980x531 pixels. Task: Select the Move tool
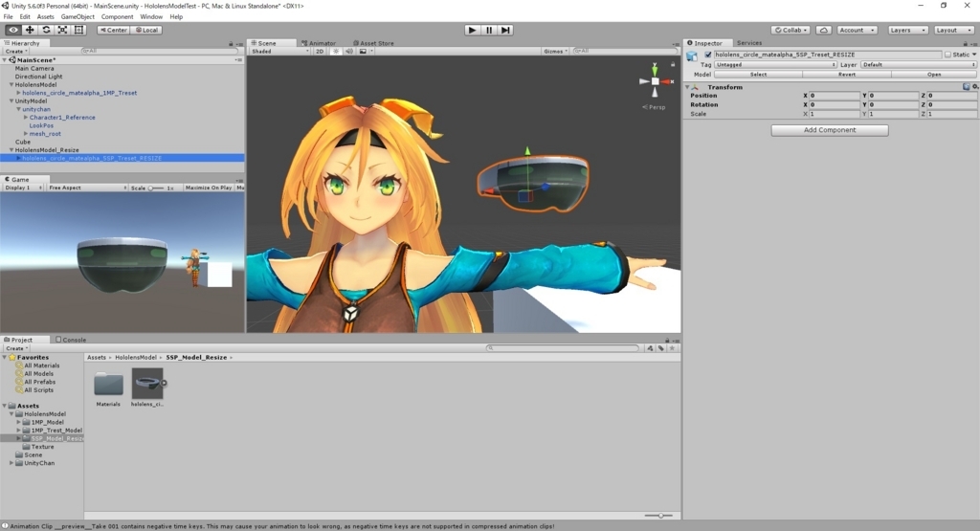pyautogui.click(x=30, y=30)
